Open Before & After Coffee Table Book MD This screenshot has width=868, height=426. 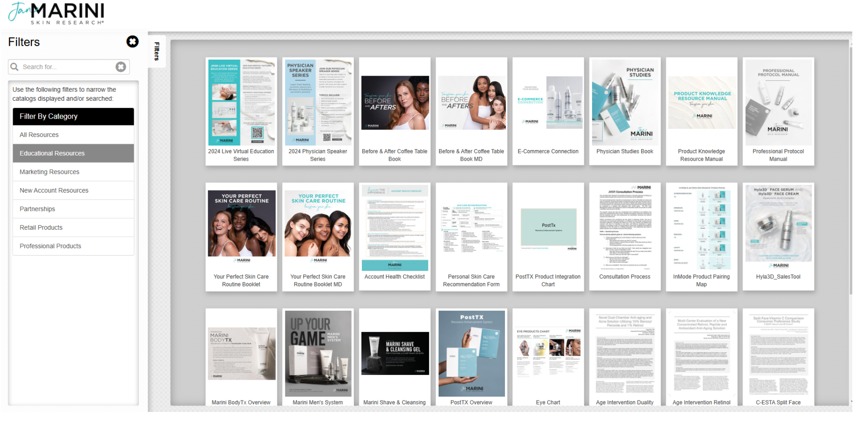[x=471, y=111]
